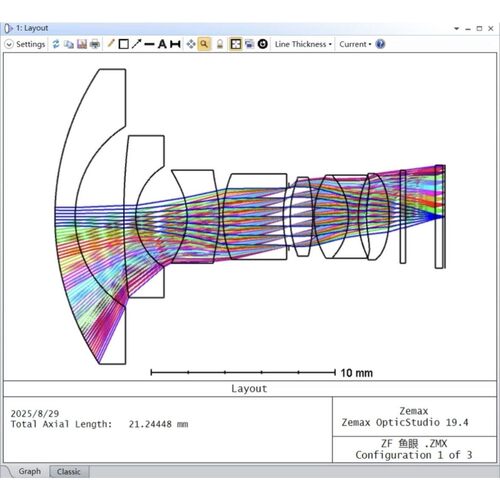
Task: Switch to the Graph tab
Action: tap(30, 471)
